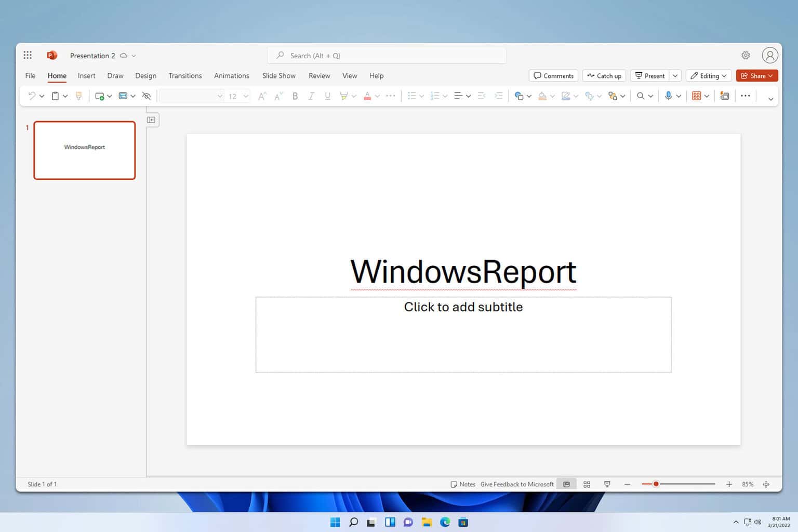Image resolution: width=798 pixels, height=532 pixels.
Task: Click the Duplicate shapes icon
Action: click(x=589, y=96)
